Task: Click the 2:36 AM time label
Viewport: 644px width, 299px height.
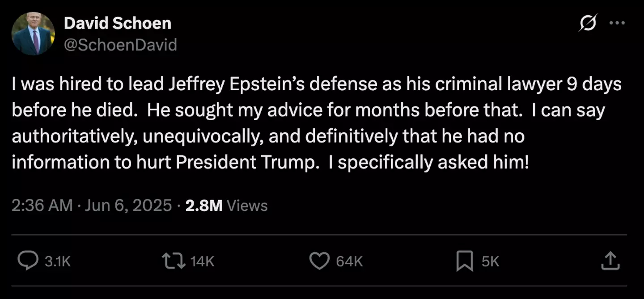Action: coord(41,205)
